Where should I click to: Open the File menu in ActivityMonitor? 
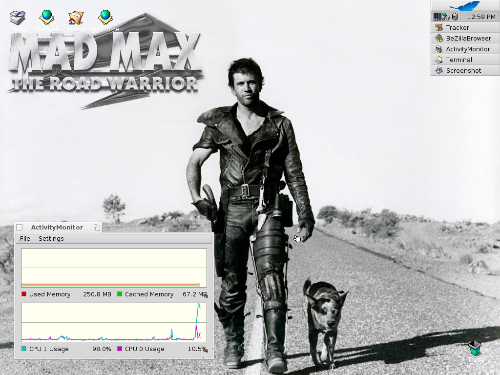coord(25,238)
